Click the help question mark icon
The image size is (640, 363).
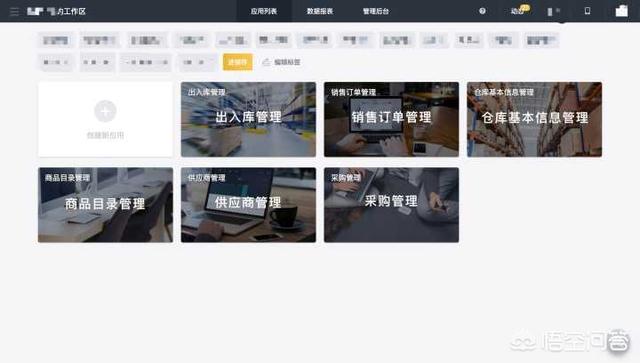(482, 11)
